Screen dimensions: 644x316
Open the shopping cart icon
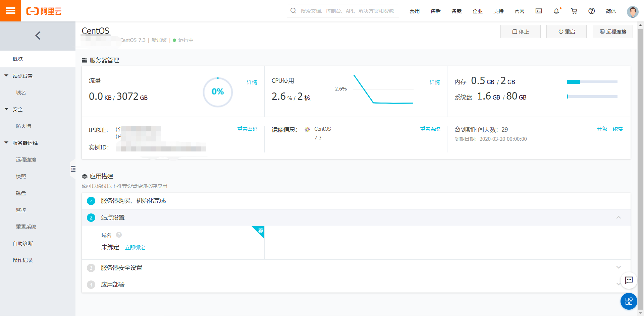click(x=574, y=11)
